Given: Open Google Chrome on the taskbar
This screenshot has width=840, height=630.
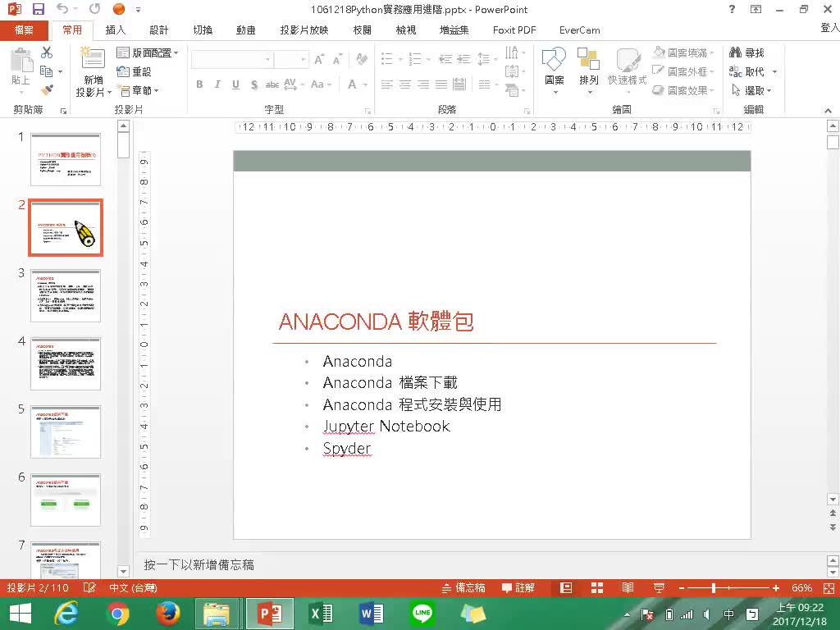Looking at the screenshot, I should pos(118,614).
